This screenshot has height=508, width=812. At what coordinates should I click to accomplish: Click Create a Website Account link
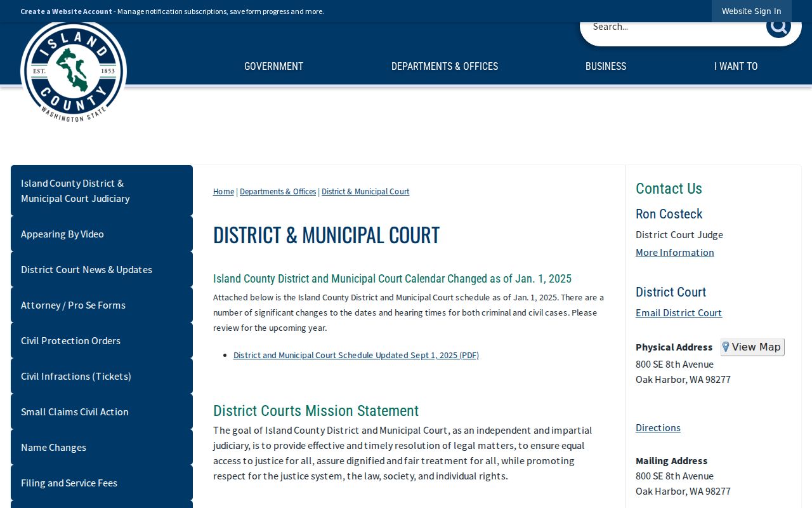click(x=66, y=11)
